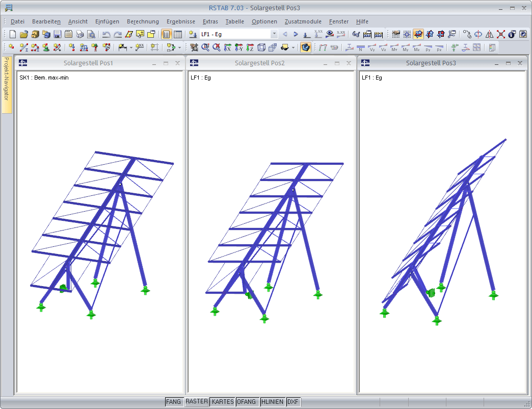Image resolution: width=532 pixels, height=409 pixels.
Task: Click the rotate about axis icon
Action: pos(478,34)
